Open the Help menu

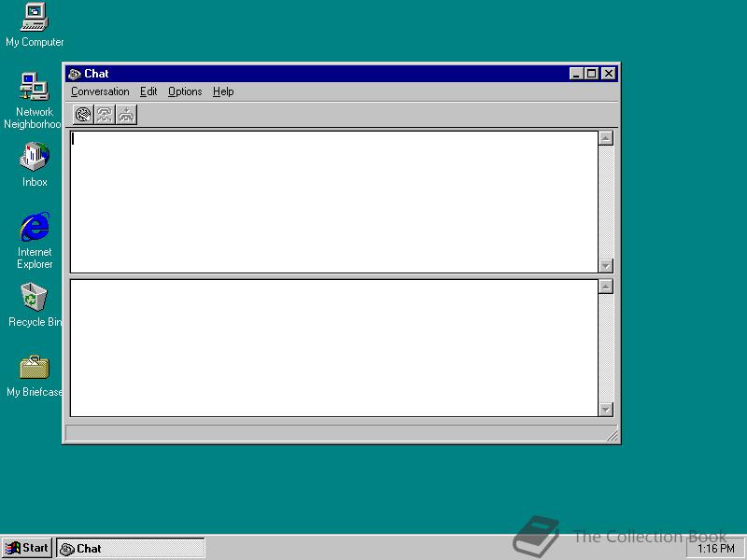coord(223,91)
